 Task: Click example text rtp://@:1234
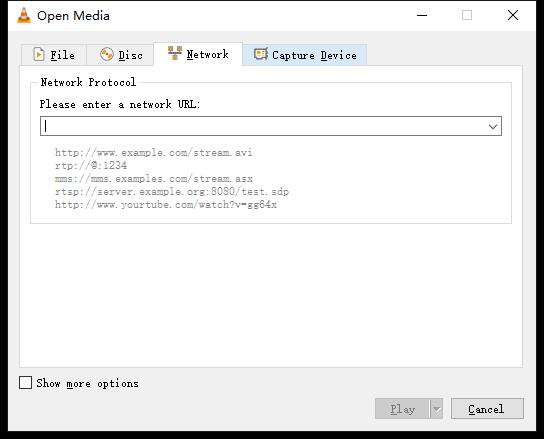[91, 165]
